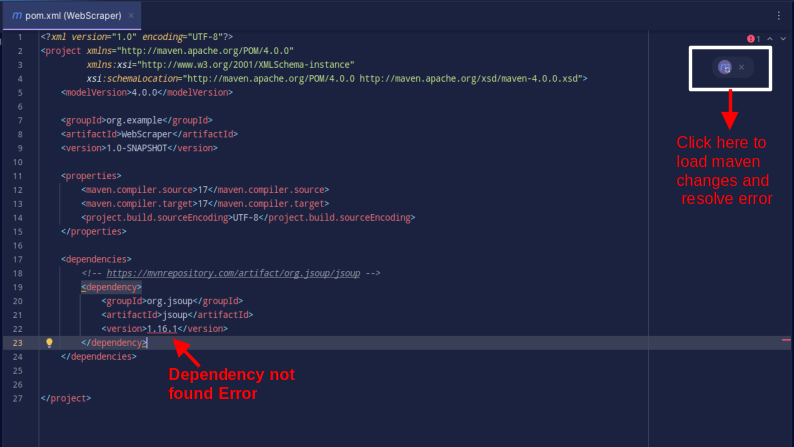Click the opening dependency tag on line 19
This screenshot has width=794, height=447.
(111, 287)
